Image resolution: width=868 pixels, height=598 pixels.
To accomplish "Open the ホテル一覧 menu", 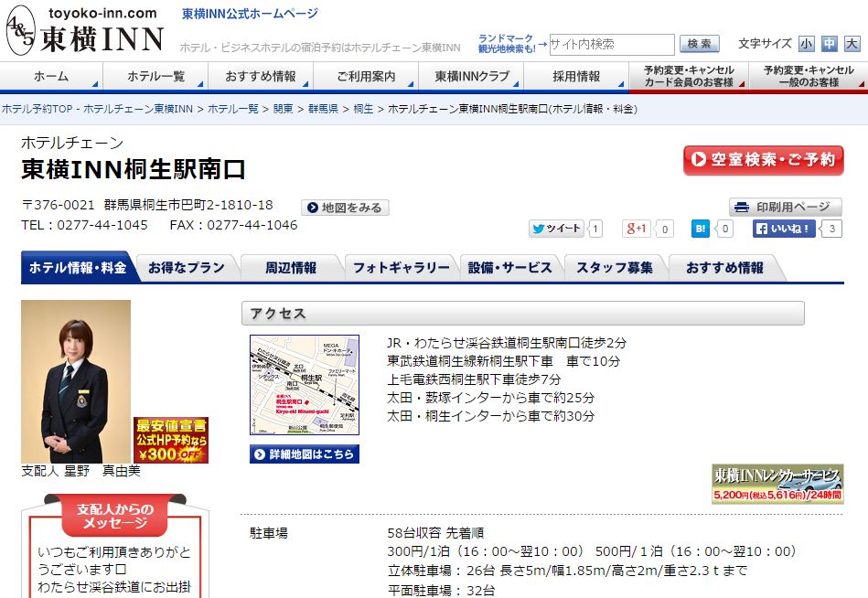I will (x=155, y=76).
